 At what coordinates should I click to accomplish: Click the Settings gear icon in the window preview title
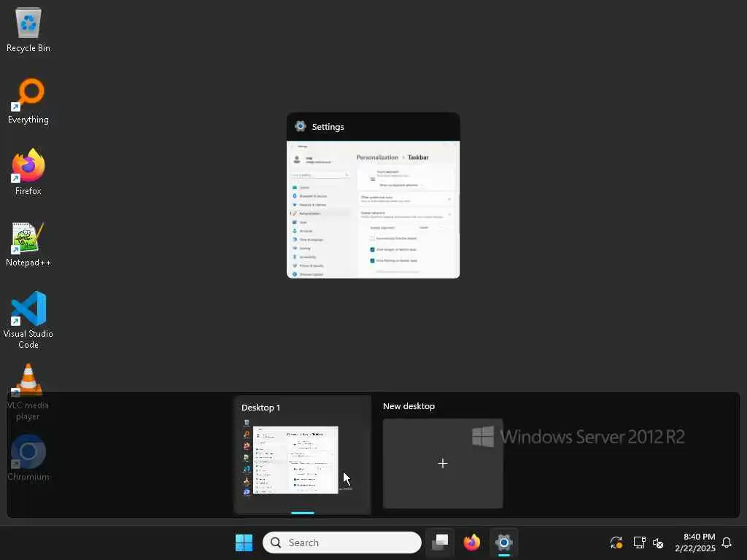coord(300,126)
